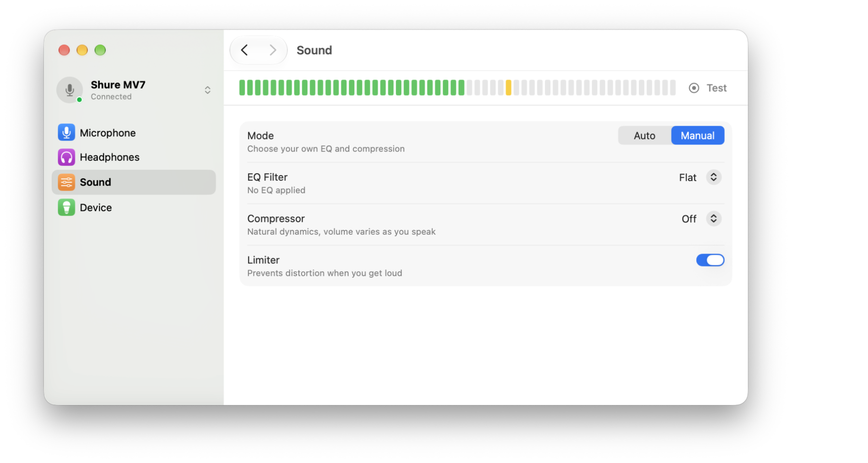
Task: Disable the Limiter switch
Action: point(710,260)
